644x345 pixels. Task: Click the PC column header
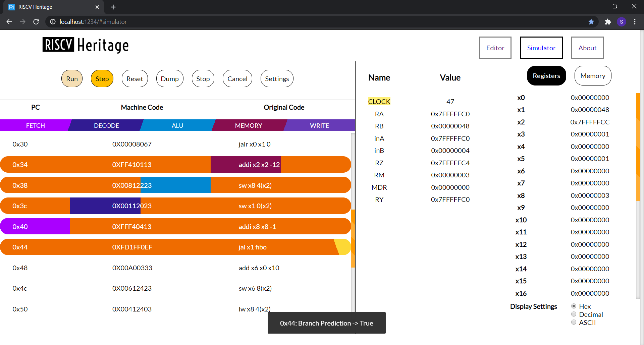36,107
